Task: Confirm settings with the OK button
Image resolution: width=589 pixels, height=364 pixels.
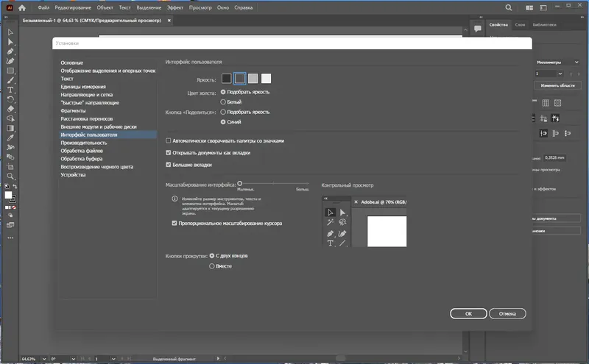Action: [x=468, y=314]
